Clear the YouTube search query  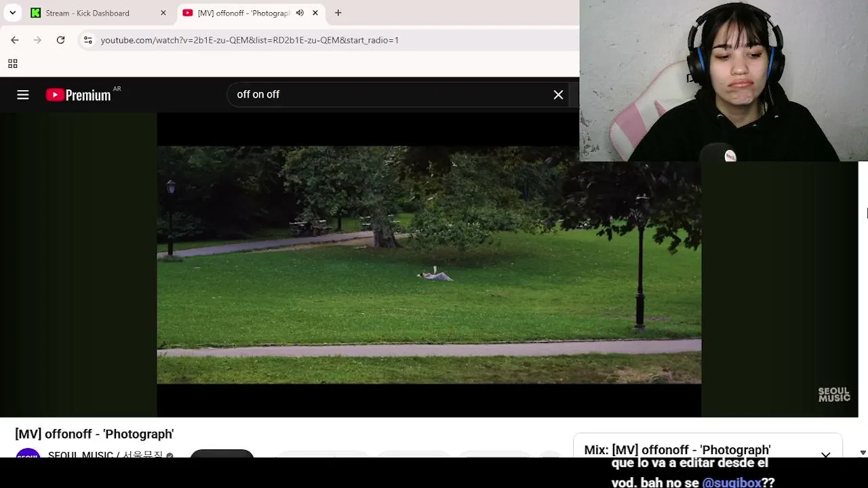(558, 95)
